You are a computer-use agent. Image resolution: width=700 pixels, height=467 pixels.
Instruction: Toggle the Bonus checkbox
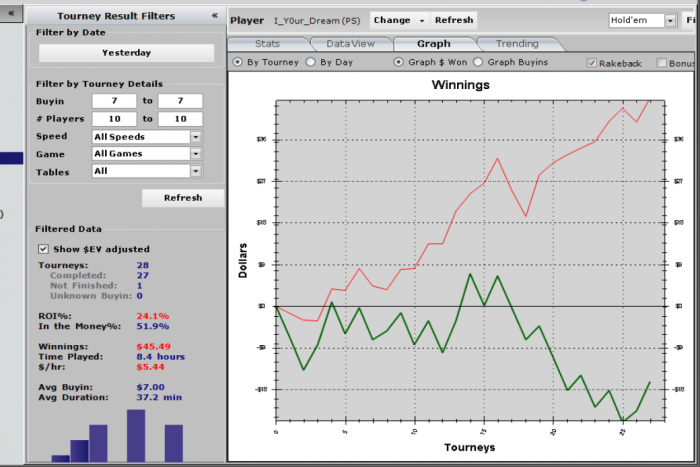coord(662,63)
